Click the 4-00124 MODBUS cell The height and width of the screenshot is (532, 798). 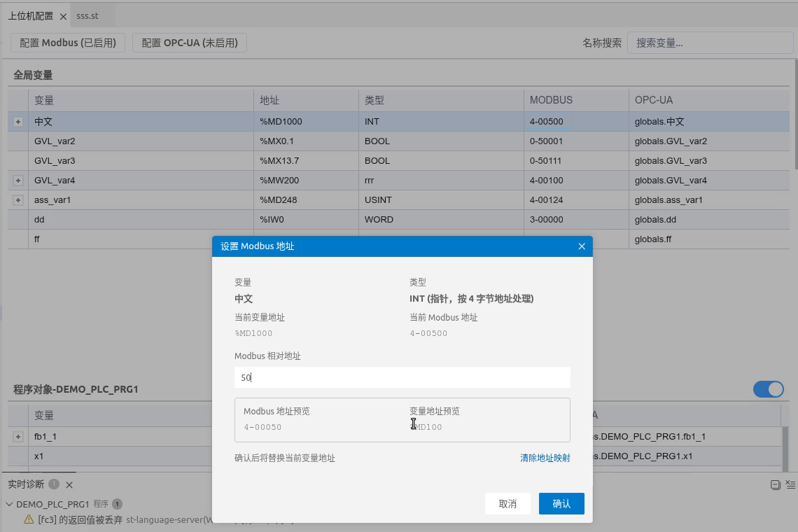[x=576, y=200]
